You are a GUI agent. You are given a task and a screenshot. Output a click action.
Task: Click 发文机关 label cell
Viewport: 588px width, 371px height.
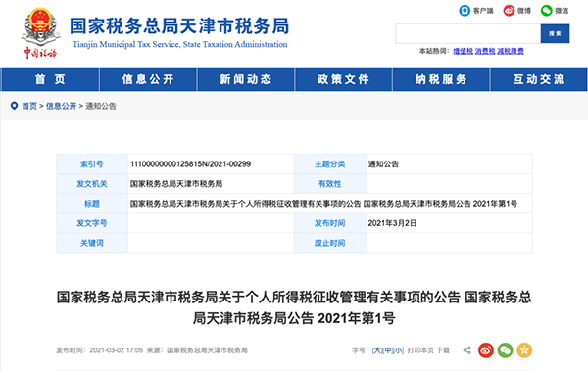tap(92, 184)
